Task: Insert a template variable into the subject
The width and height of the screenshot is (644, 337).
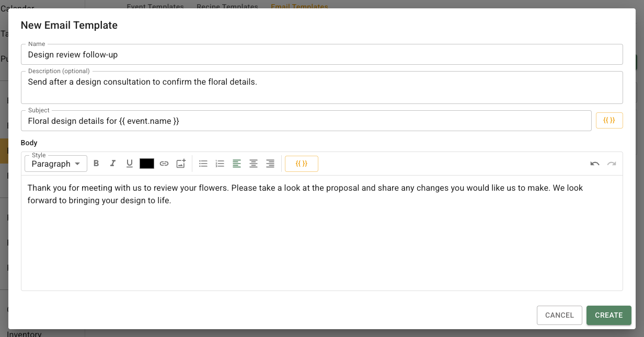Action: coord(609,120)
